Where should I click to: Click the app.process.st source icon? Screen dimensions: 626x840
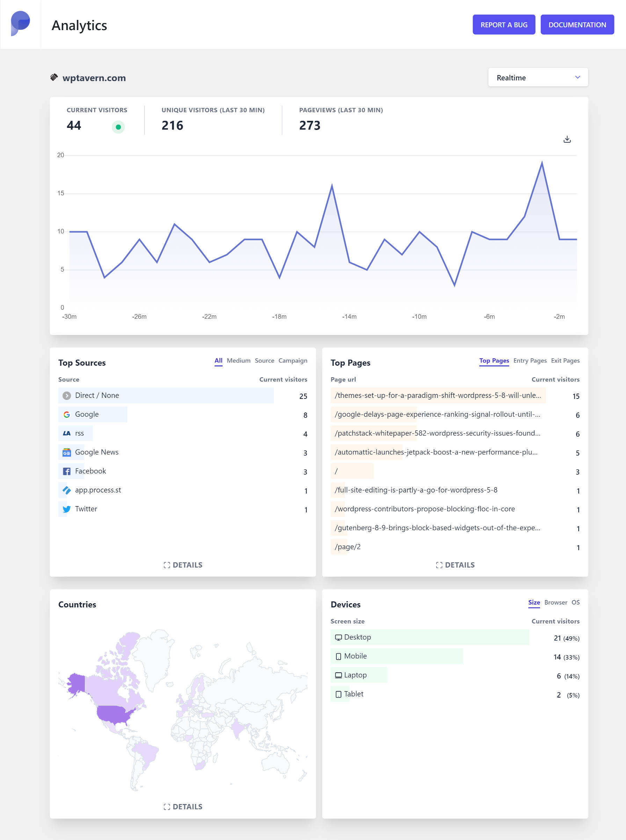click(x=67, y=490)
